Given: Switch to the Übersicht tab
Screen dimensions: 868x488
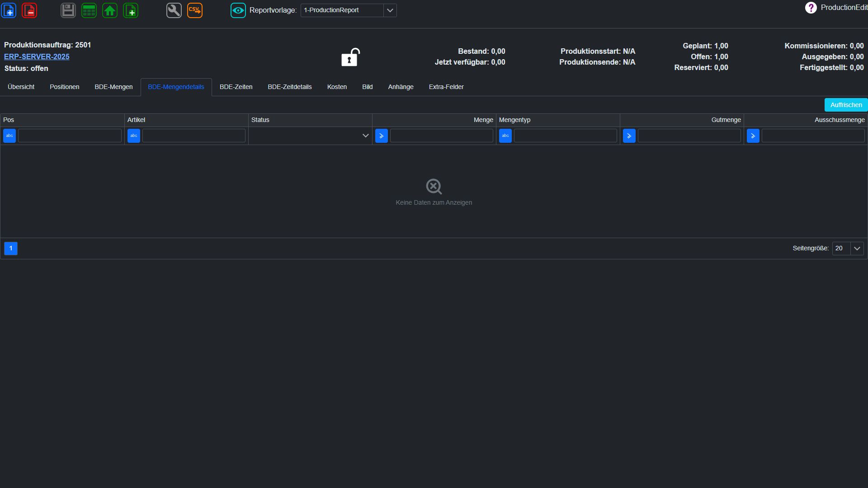Looking at the screenshot, I should coord(21,87).
